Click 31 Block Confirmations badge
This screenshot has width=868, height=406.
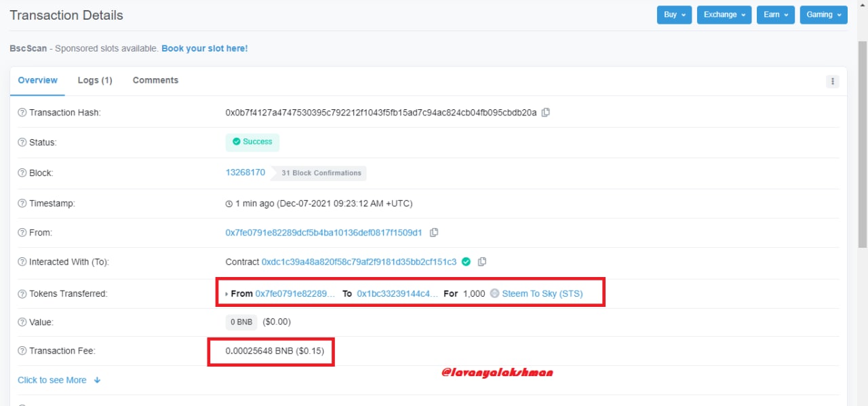click(x=318, y=173)
